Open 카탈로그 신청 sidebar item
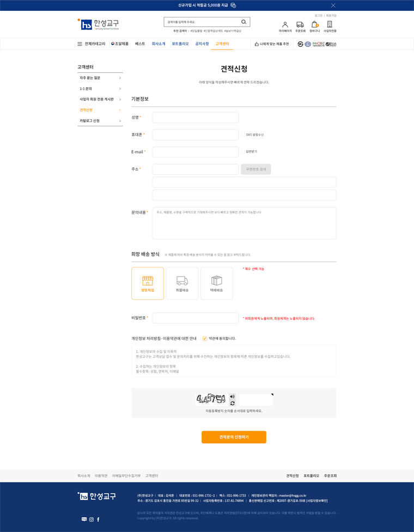414x532 pixels. [100, 121]
